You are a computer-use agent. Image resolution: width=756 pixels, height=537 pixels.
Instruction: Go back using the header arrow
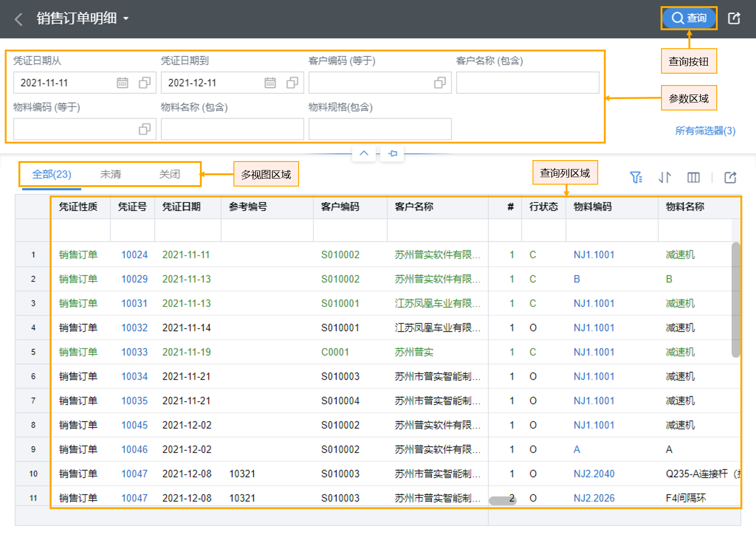(x=18, y=19)
